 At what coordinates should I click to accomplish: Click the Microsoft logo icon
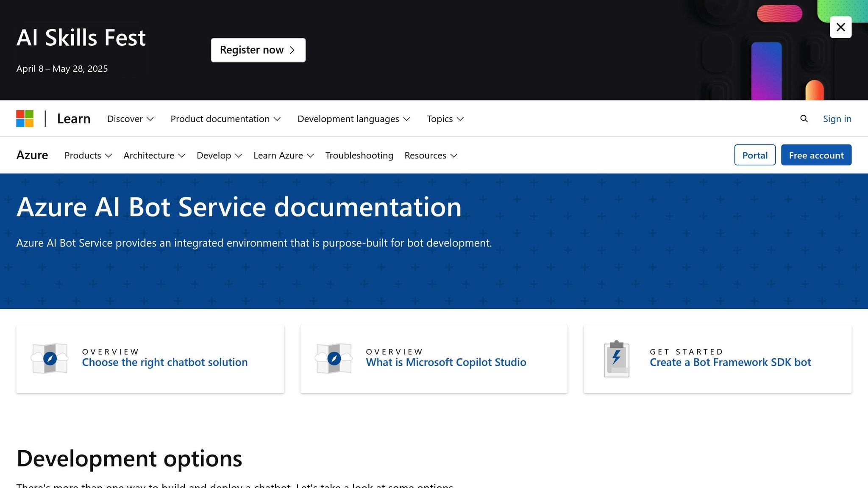point(25,119)
